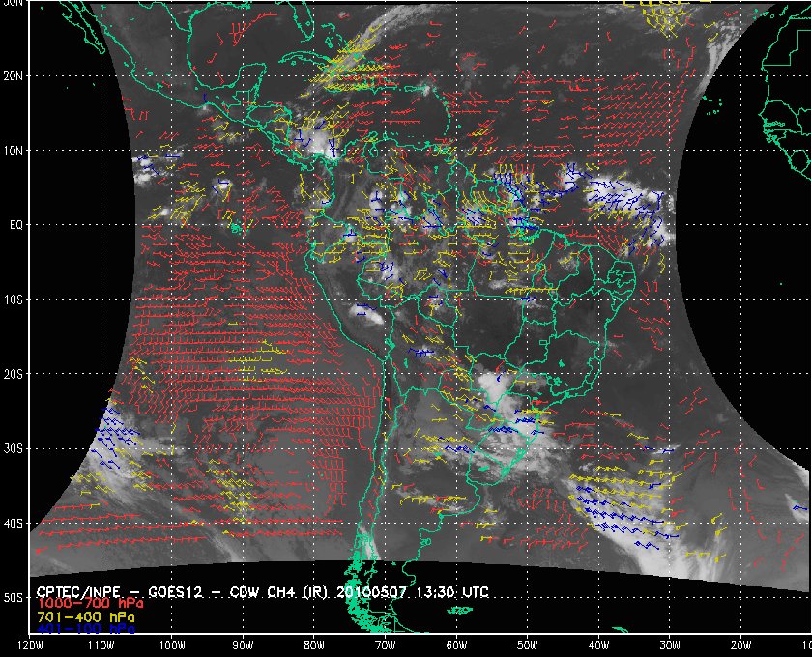The image size is (812, 657).
Task: Click the 90W longitude label
Action: point(243,645)
